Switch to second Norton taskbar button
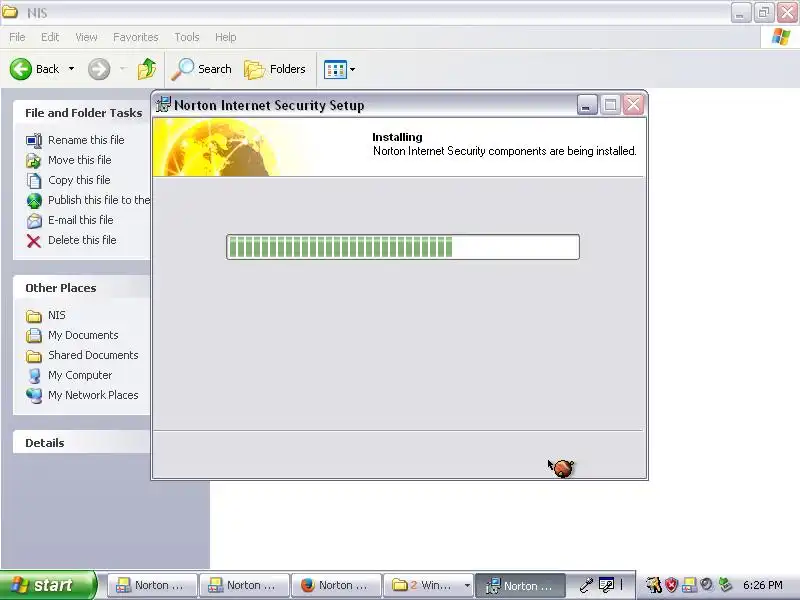Screen dimensions: 800x600 (x=244, y=585)
